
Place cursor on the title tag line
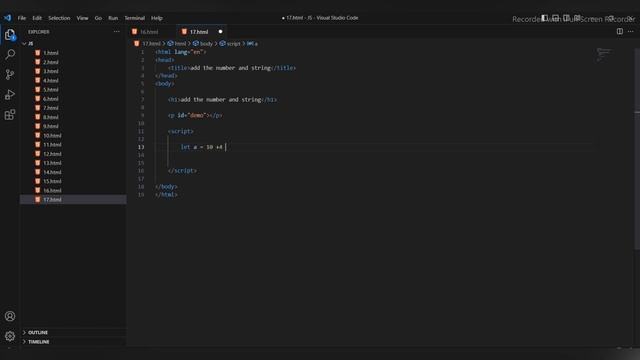[232, 68]
